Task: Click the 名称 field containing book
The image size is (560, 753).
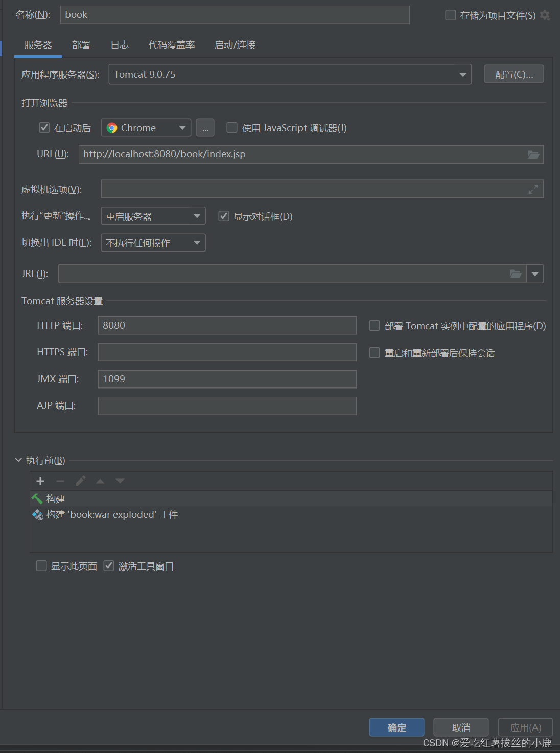Action: click(x=235, y=15)
